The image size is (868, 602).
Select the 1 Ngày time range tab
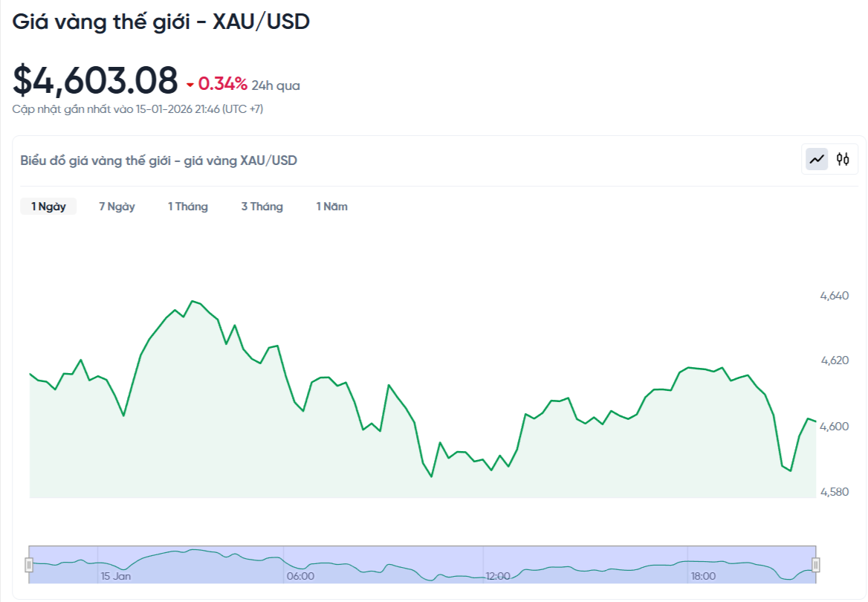coord(48,206)
